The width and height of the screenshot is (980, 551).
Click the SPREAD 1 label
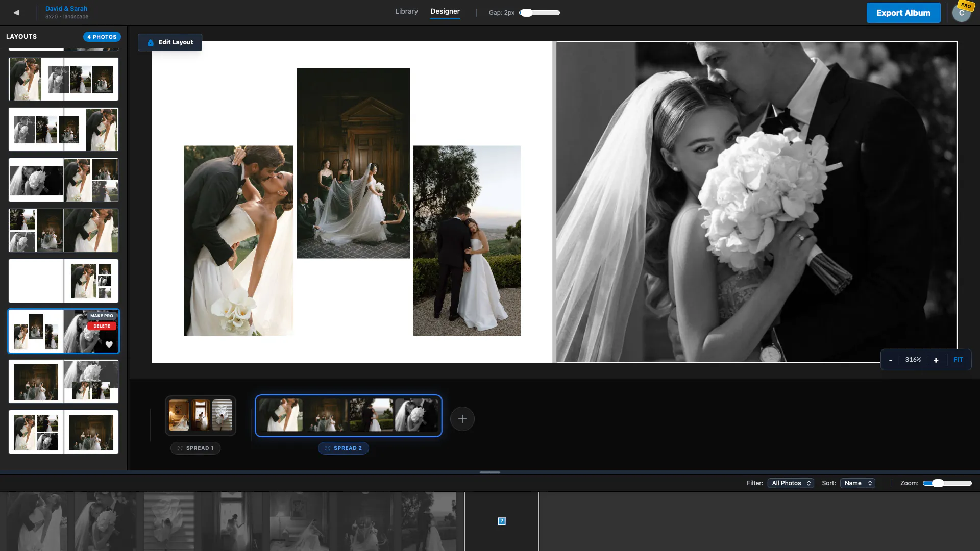pyautogui.click(x=195, y=448)
